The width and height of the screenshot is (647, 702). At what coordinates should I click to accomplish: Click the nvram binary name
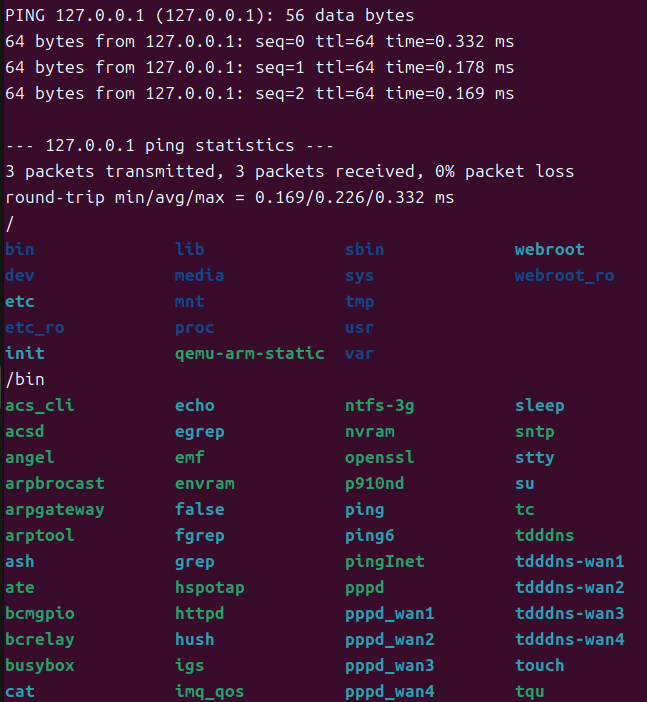pyautogui.click(x=369, y=431)
